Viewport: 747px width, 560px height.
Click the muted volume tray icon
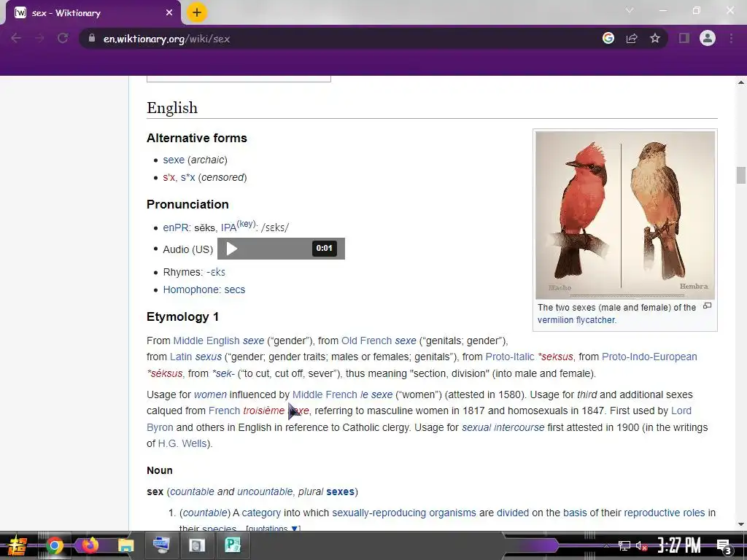tap(640, 545)
